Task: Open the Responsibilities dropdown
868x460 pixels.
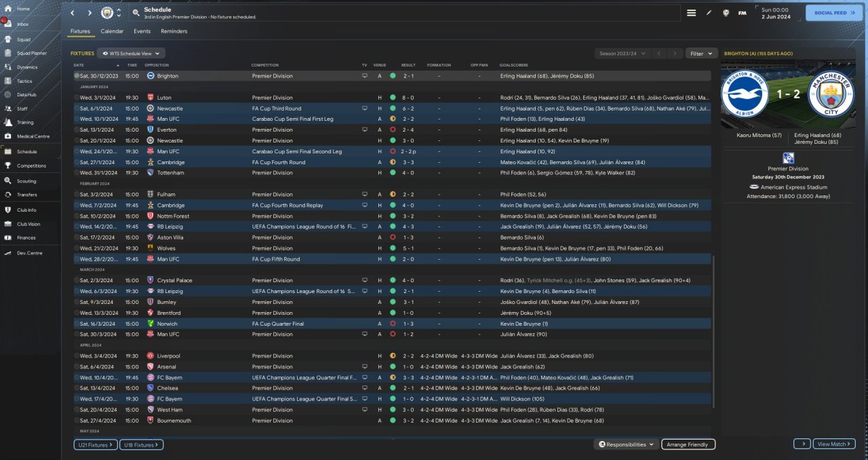Action: [626, 444]
